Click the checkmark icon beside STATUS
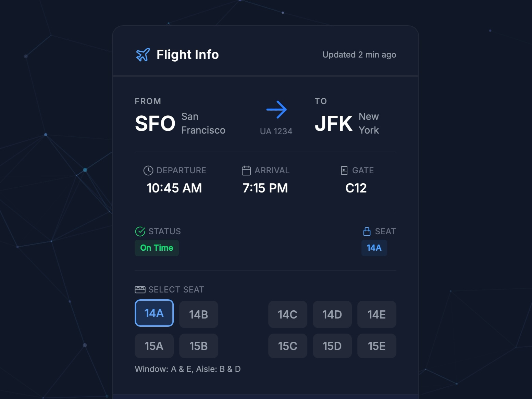This screenshot has width=532, height=399. (140, 231)
